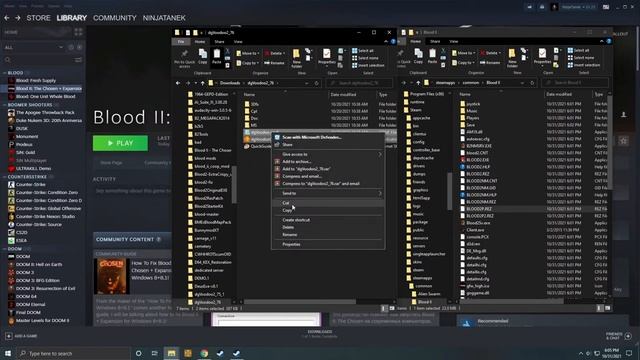Viewport: 640px width, 360px height.
Task: Open View tab in Blood II window
Action: (x=453, y=42)
